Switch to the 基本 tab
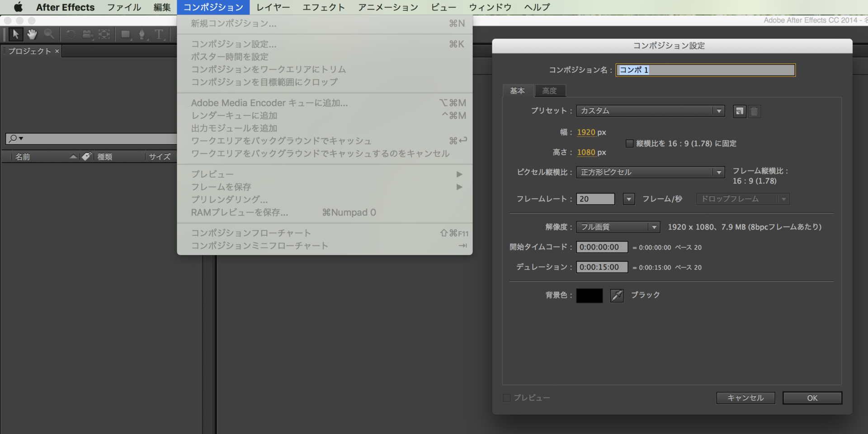This screenshot has height=434, width=868. (x=518, y=90)
